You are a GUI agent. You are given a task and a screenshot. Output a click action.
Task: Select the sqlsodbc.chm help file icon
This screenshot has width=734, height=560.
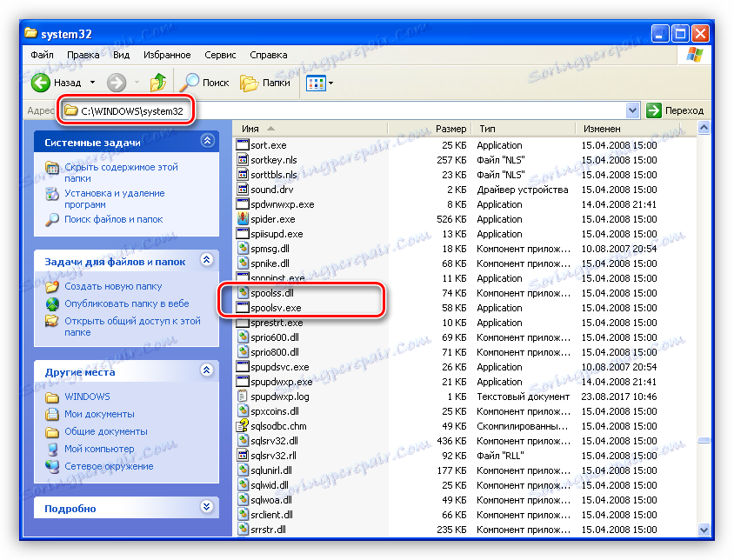(243, 425)
